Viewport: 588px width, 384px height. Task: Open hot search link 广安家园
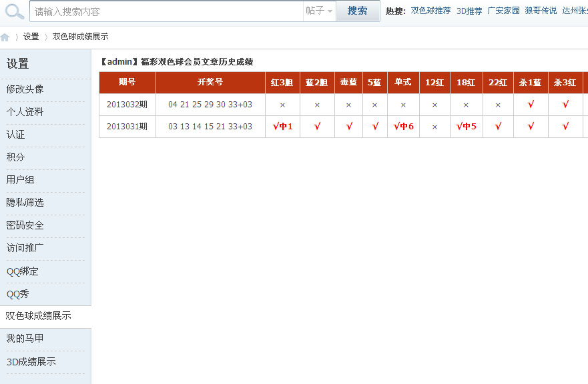[x=503, y=11]
